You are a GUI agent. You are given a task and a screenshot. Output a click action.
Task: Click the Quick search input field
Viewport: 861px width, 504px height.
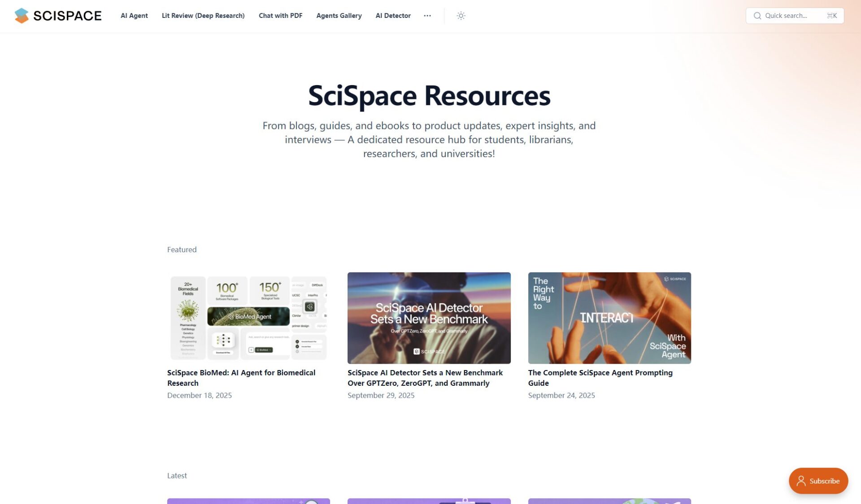coord(795,16)
